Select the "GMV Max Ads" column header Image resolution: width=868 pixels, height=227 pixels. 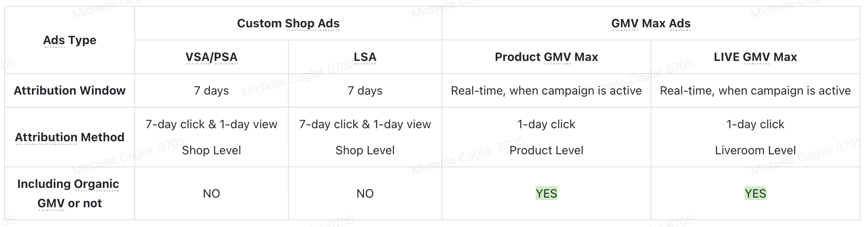tap(651, 24)
